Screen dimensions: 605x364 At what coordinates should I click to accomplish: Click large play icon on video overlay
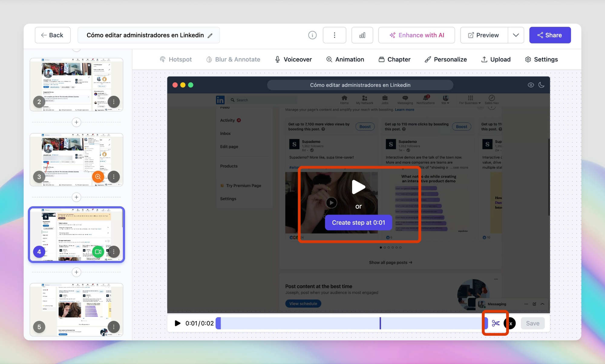[358, 187]
